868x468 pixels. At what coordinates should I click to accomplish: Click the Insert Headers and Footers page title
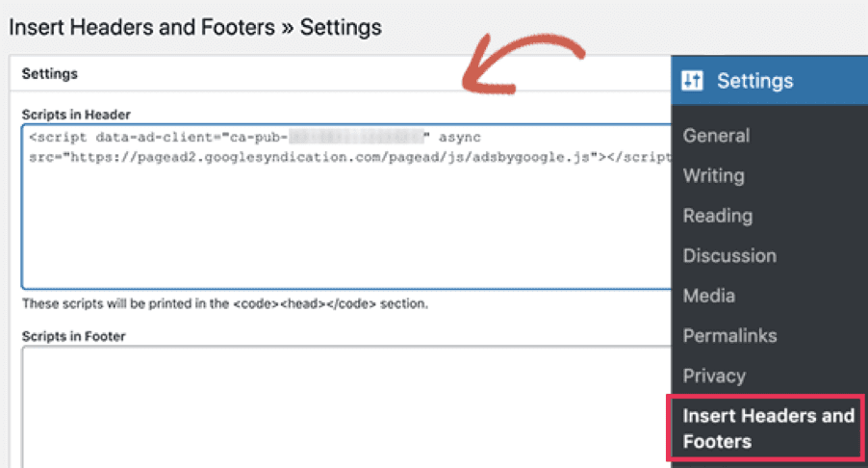pos(194,27)
